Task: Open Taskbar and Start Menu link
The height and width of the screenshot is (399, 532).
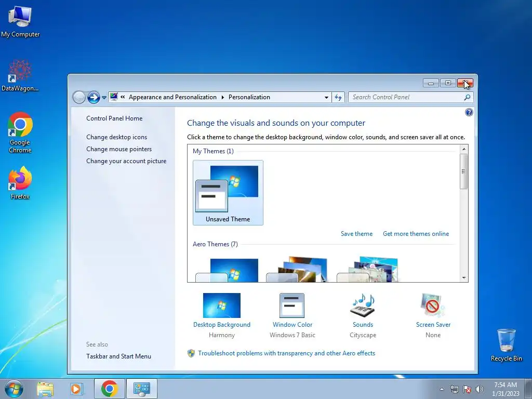Action: tap(119, 356)
